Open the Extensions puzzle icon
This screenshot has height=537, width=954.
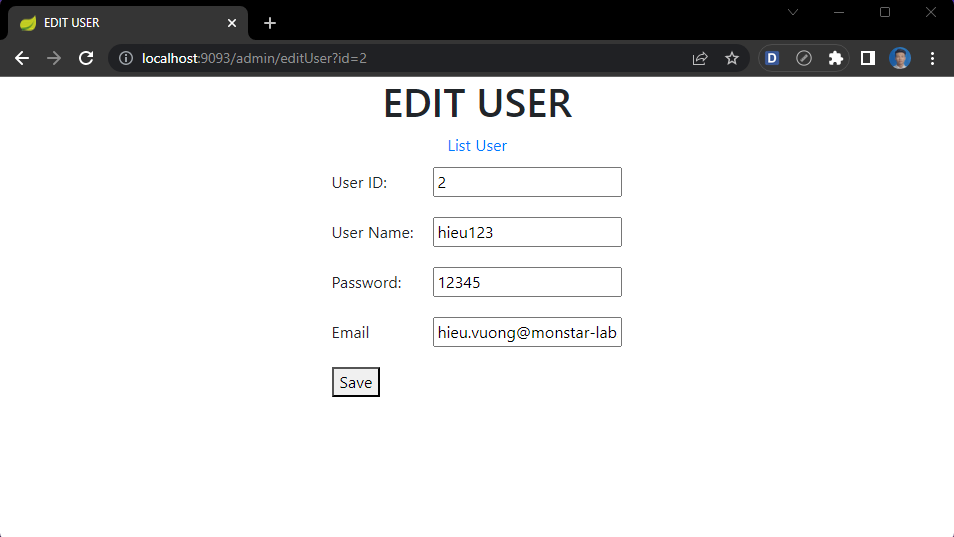[x=836, y=58]
